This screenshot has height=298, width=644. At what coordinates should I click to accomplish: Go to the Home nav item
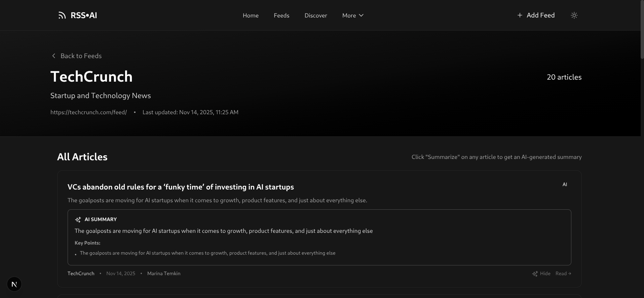coord(251,15)
